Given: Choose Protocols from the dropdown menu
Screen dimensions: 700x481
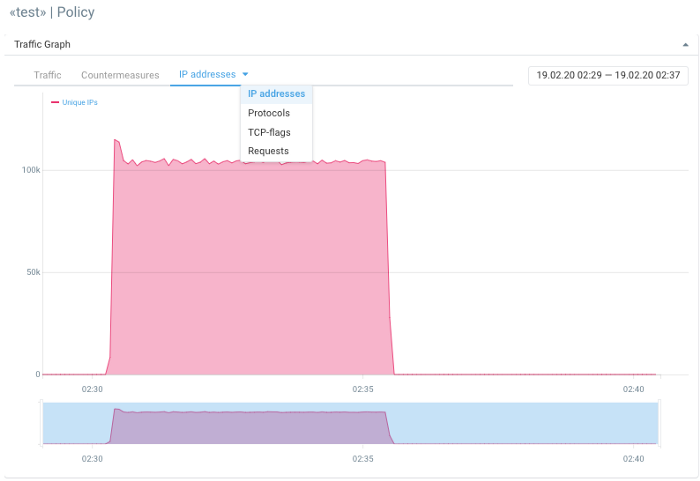Looking at the screenshot, I should tap(269, 113).
